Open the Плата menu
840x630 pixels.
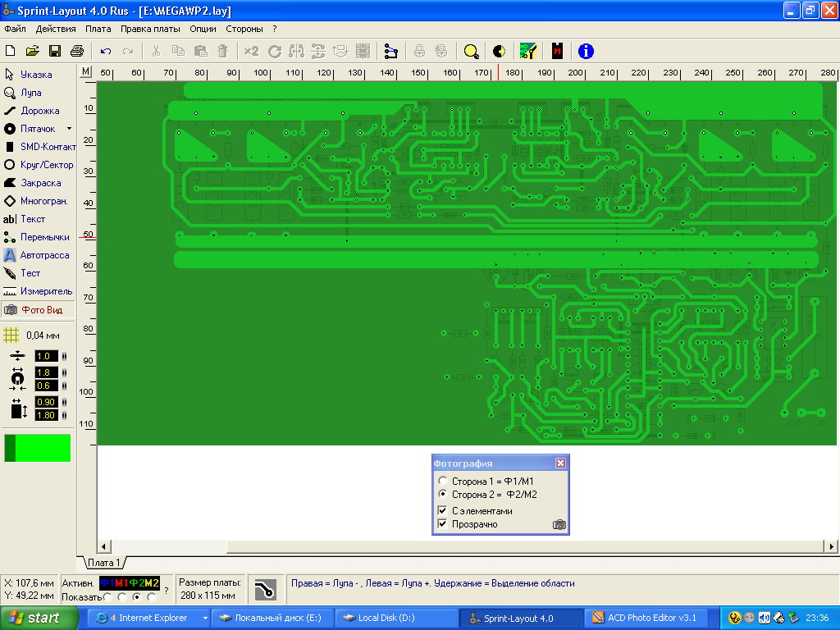tap(98, 29)
